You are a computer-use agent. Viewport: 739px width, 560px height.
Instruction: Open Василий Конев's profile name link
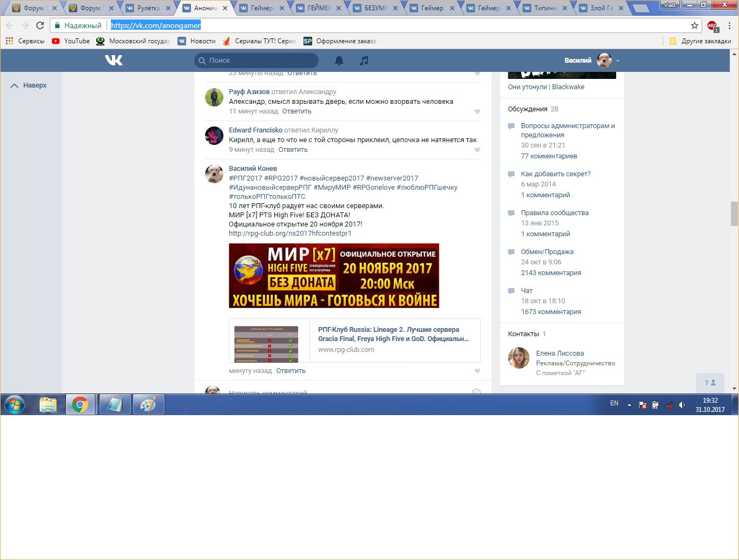click(x=253, y=169)
